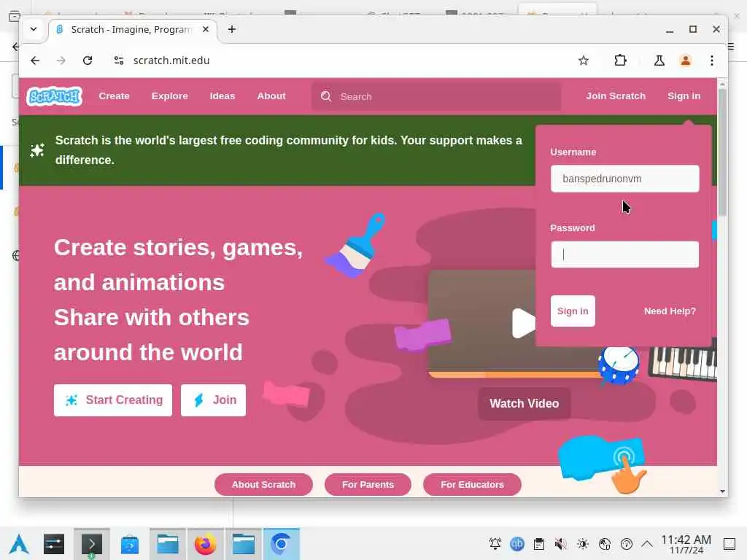Screen dimensions: 747x560
Task: Reload the Scratch page
Action: click(88, 61)
